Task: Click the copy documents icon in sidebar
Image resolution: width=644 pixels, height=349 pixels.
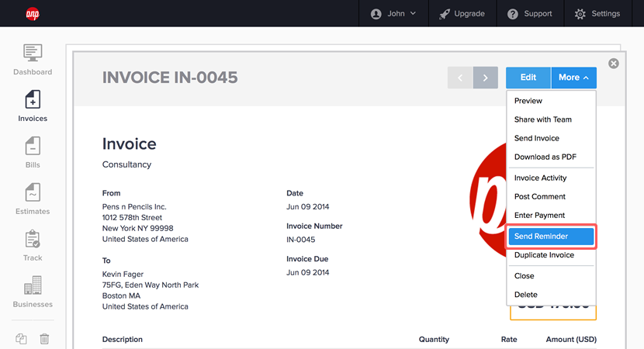Action: click(22, 339)
